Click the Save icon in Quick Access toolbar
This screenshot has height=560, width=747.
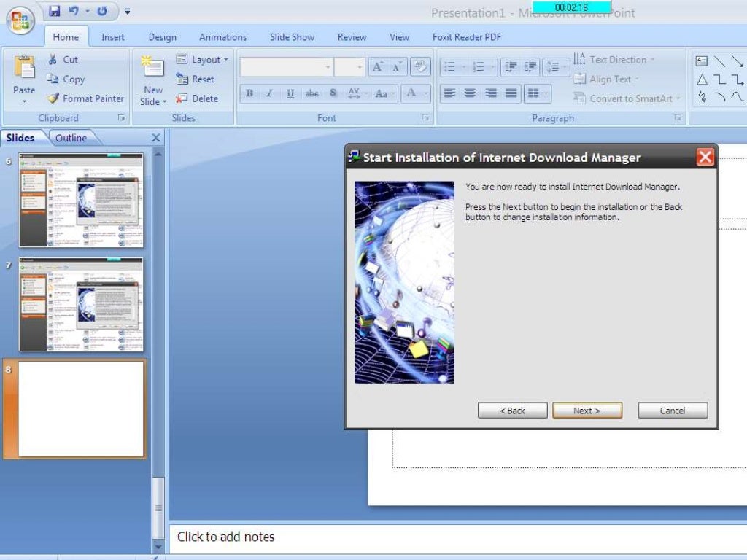pyautogui.click(x=55, y=12)
